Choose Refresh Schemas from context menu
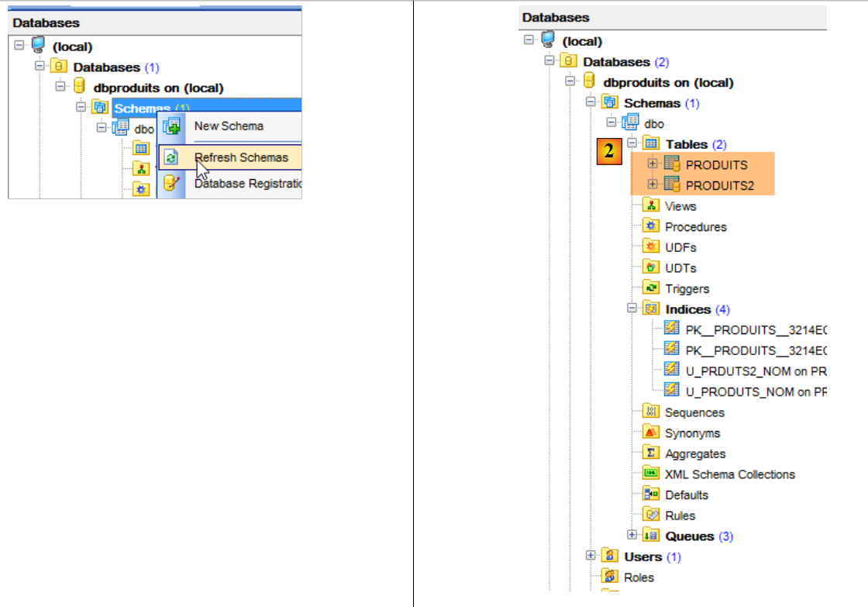 click(x=240, y=157)
